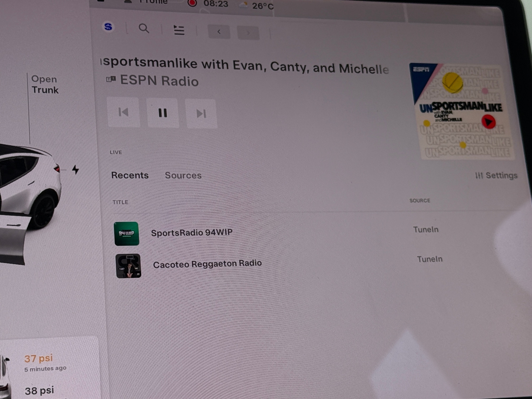Select the Cacoteo Reggaeton station logo
This screenshot has width=532, height=399.
pos(128,266)
